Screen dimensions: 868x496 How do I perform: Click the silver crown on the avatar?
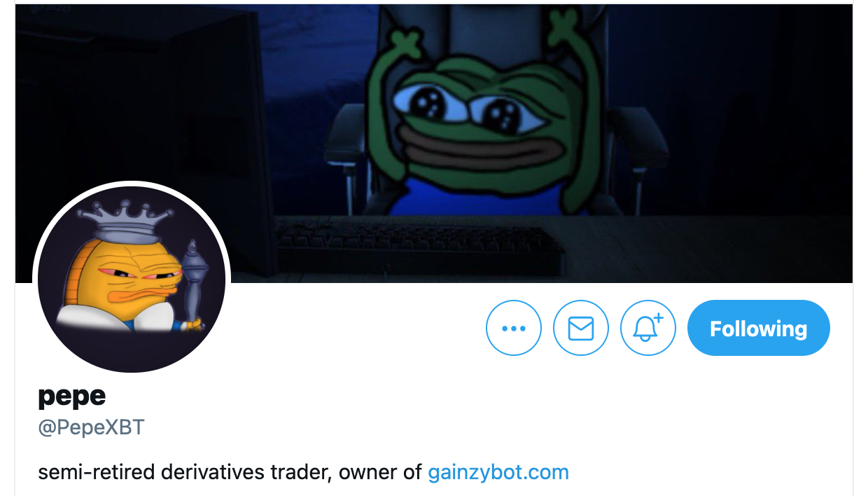point(125,220)
